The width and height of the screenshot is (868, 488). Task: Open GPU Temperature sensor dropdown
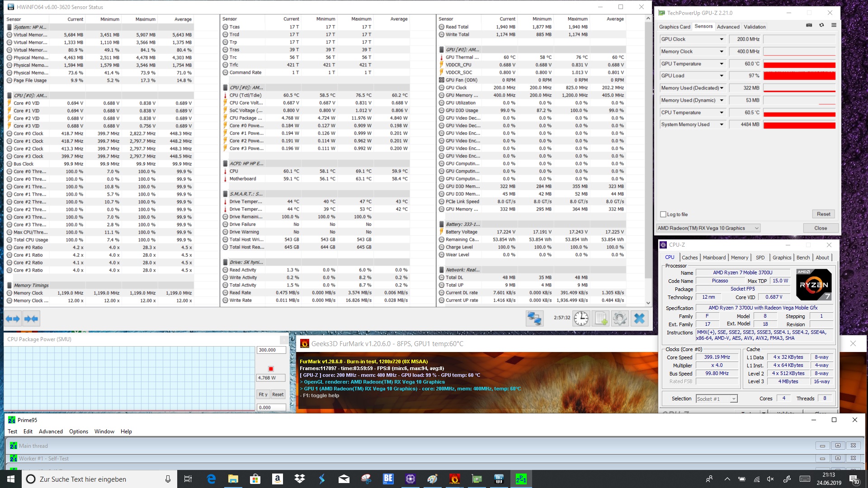click(722, 64)
